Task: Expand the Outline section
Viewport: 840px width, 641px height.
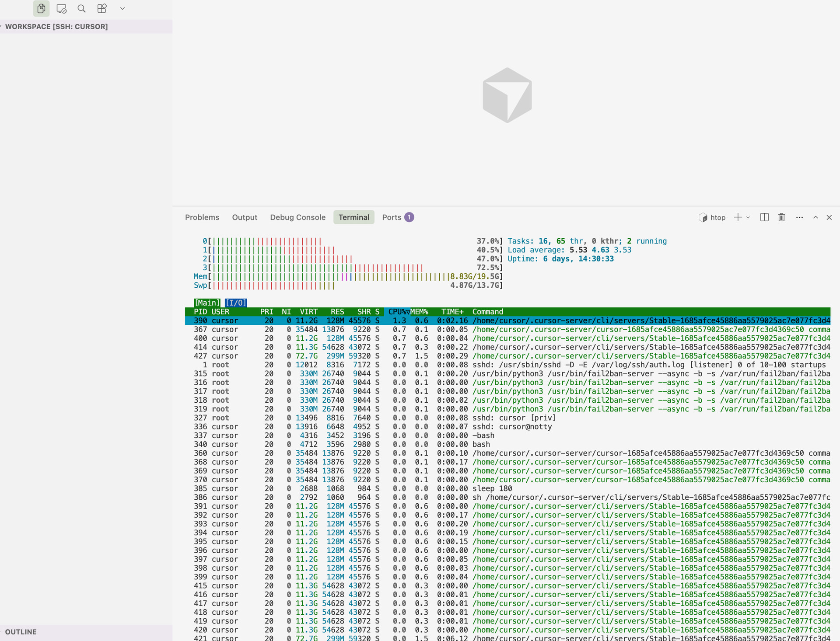Action: pos(21,632)
